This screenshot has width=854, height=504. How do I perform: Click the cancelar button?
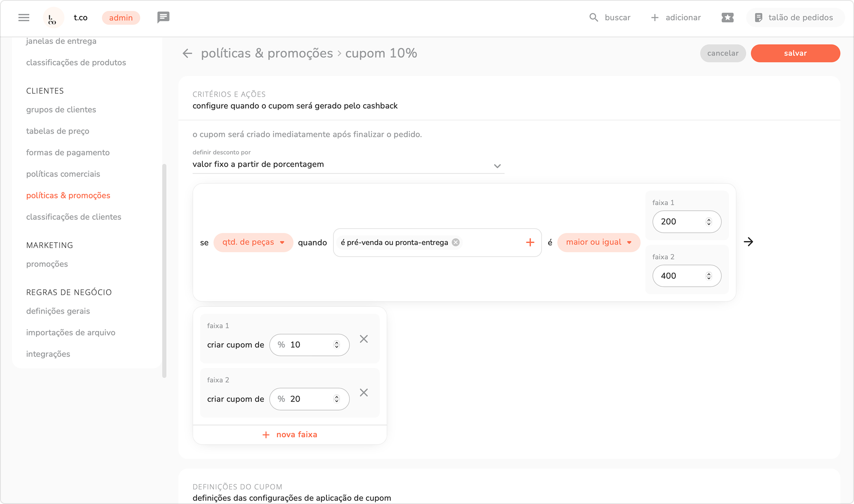723,53
